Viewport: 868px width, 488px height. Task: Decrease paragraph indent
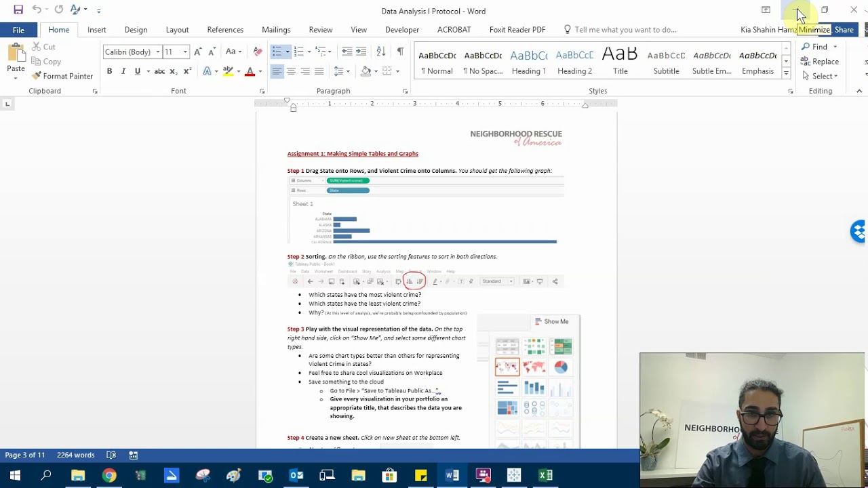[x=347, y=52]
